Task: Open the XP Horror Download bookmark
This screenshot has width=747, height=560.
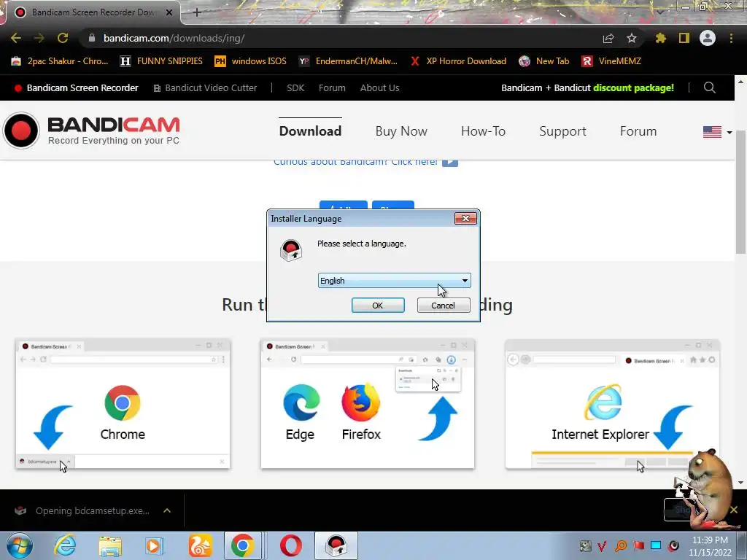Action: (458, 61)
